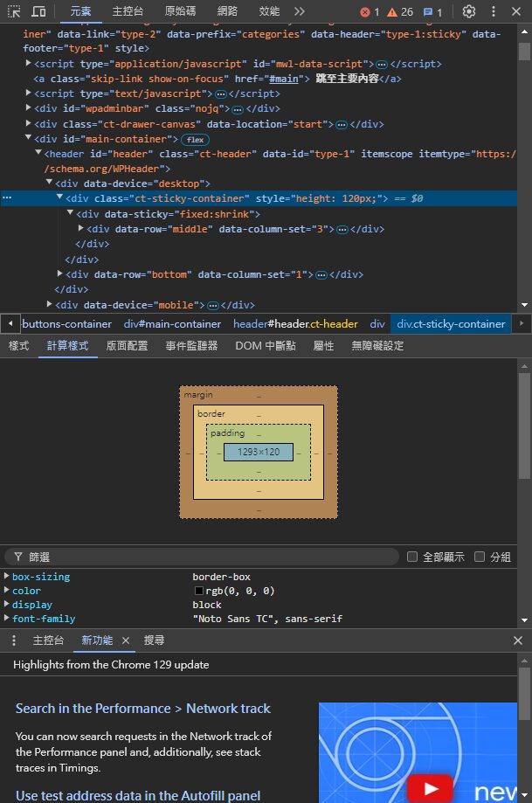Open the 樣式 styles tab

(19, 346)
